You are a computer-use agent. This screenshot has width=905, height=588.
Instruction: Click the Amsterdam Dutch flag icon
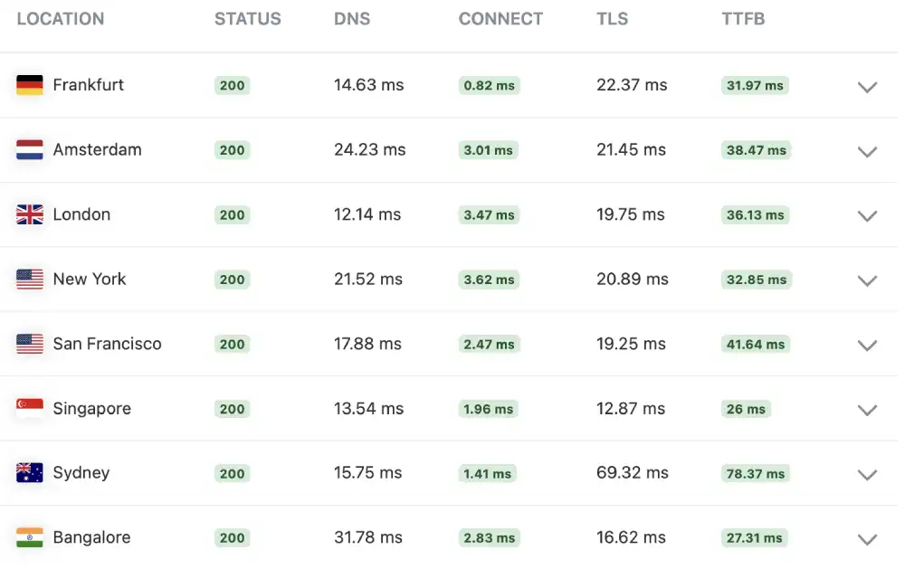29,150
